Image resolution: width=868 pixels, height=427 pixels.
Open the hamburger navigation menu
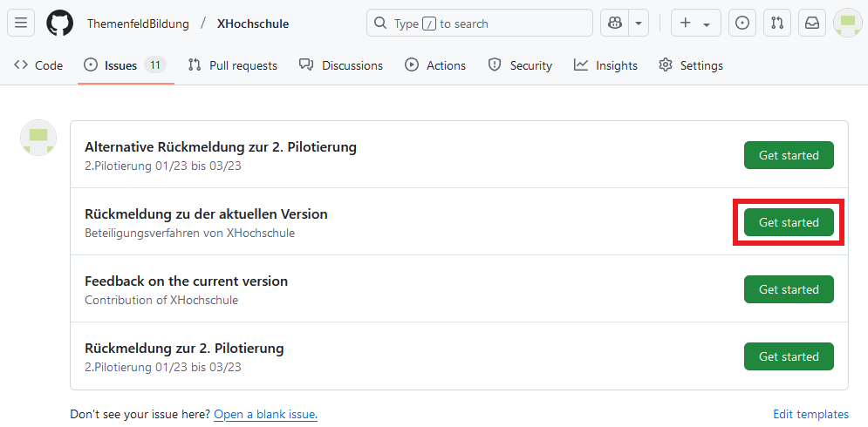pyautogui.click(x=21, y=24)
